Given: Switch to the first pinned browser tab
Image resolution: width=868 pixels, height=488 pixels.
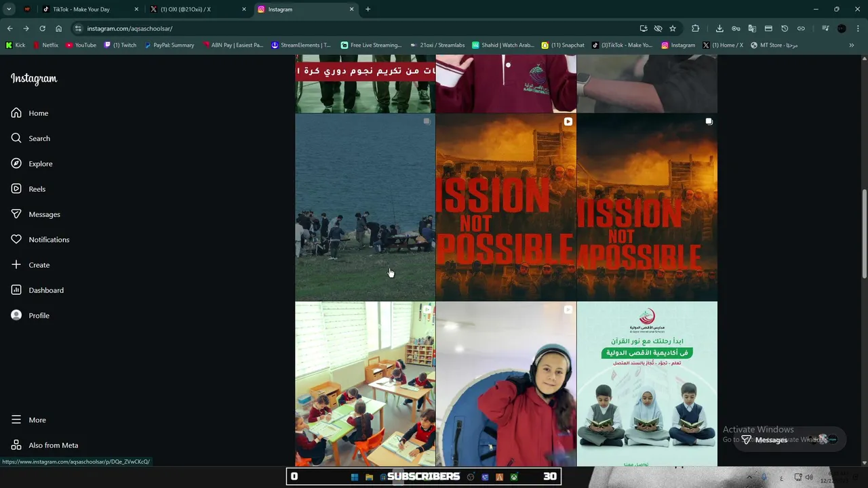Looking at the screenshot, I should coord(27,9).
